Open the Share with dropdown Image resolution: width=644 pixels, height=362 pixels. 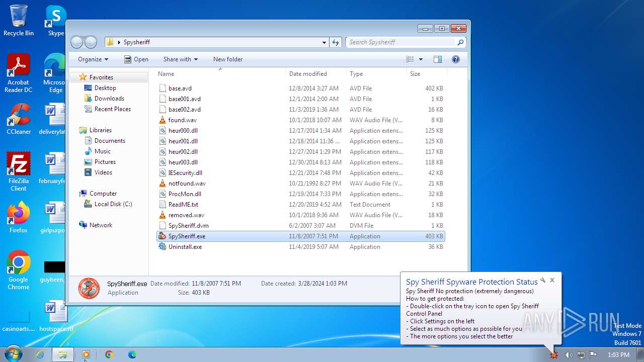point(181,59)
